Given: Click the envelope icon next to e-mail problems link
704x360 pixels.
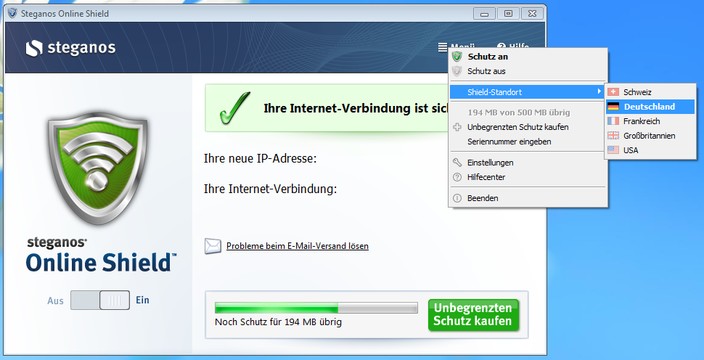Looking at the screenshot, I should click(213, 246).
